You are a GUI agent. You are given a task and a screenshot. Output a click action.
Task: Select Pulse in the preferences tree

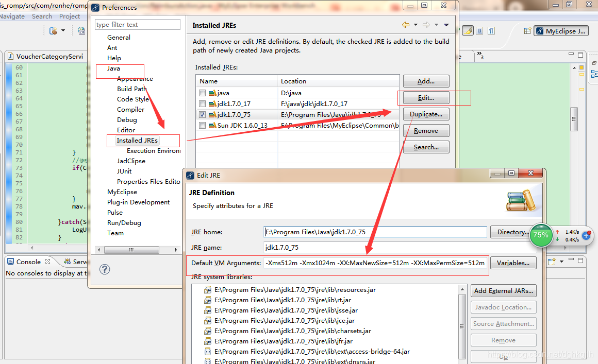[115, 212]
